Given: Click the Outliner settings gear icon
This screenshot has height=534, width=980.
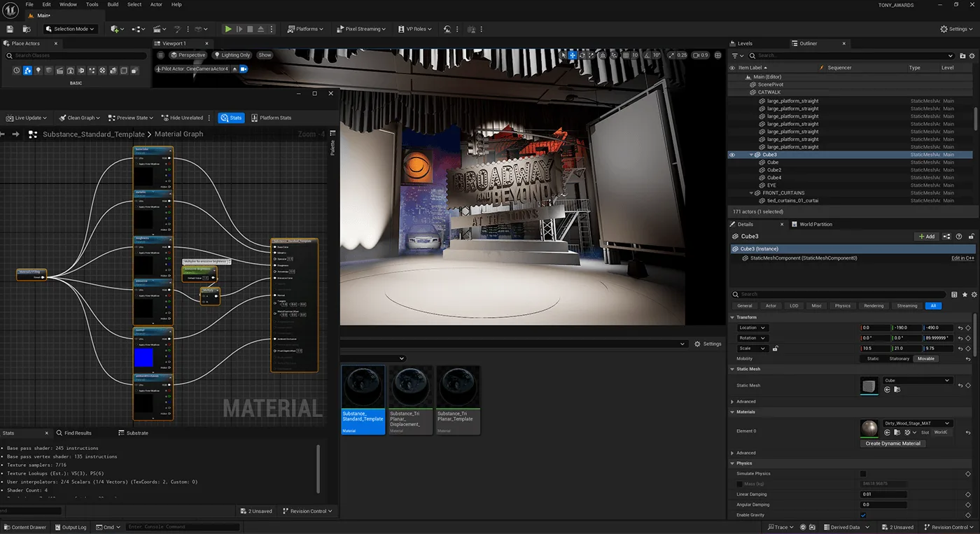Looking at the screenshot, I should pyautogui.click(x=972, y=56).
